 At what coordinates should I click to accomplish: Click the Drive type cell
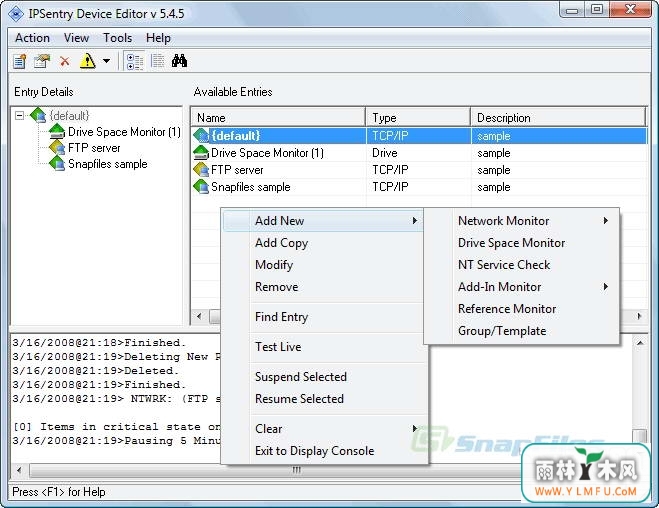385,153
